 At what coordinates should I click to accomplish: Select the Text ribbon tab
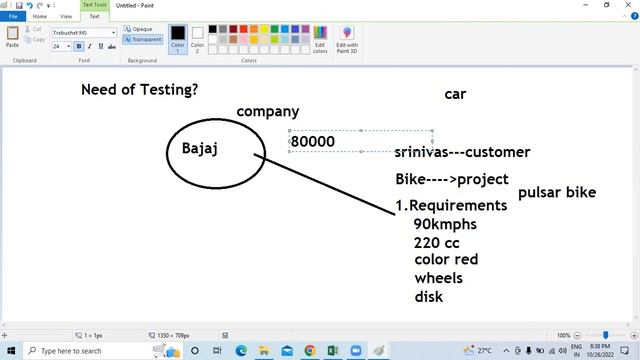(x=94, y=16)
